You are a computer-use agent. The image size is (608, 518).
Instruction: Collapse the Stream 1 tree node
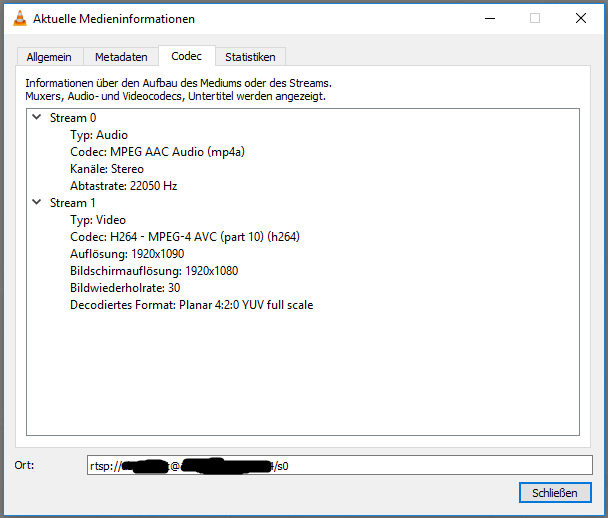tap(37, 203)
